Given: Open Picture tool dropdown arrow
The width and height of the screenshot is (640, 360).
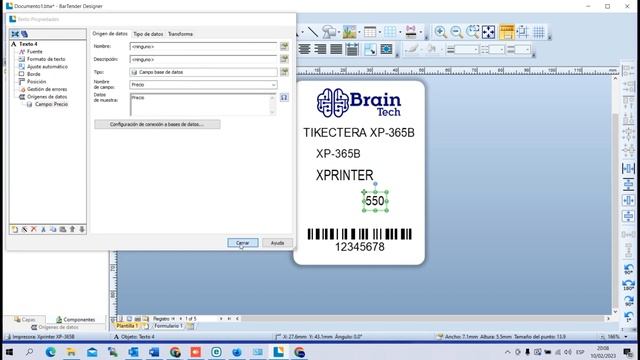Looking at the screenshot, I should [359, 32].
